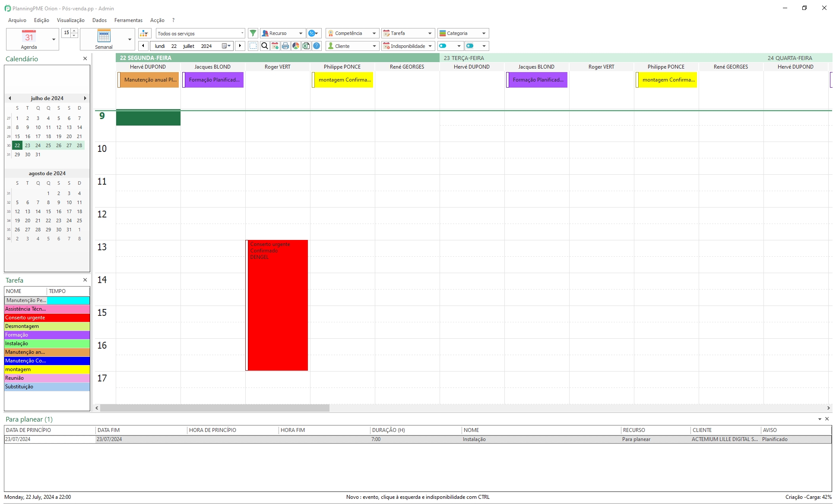Screen dimensions: 836x504
Task: Show next month in mini calendar
Action: (x=85, y=98)
